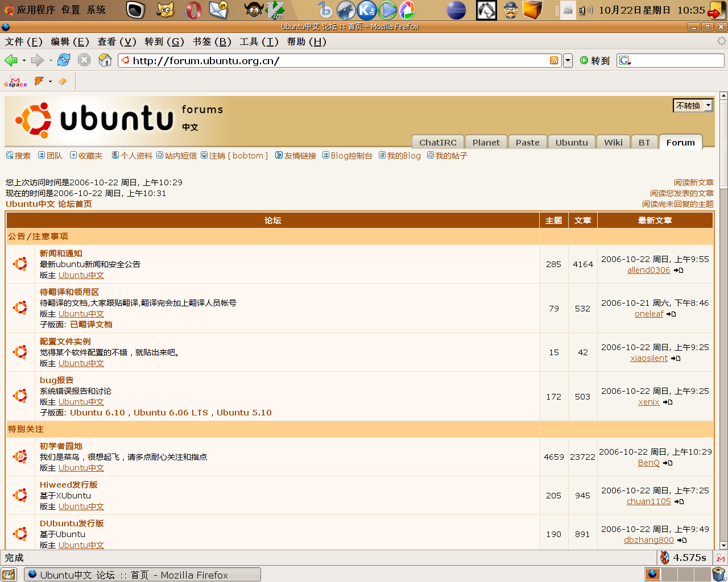Viewport: 728px width, 582px height.
Task: Switch to the BT tab
Action: click(x=644, y=142)
